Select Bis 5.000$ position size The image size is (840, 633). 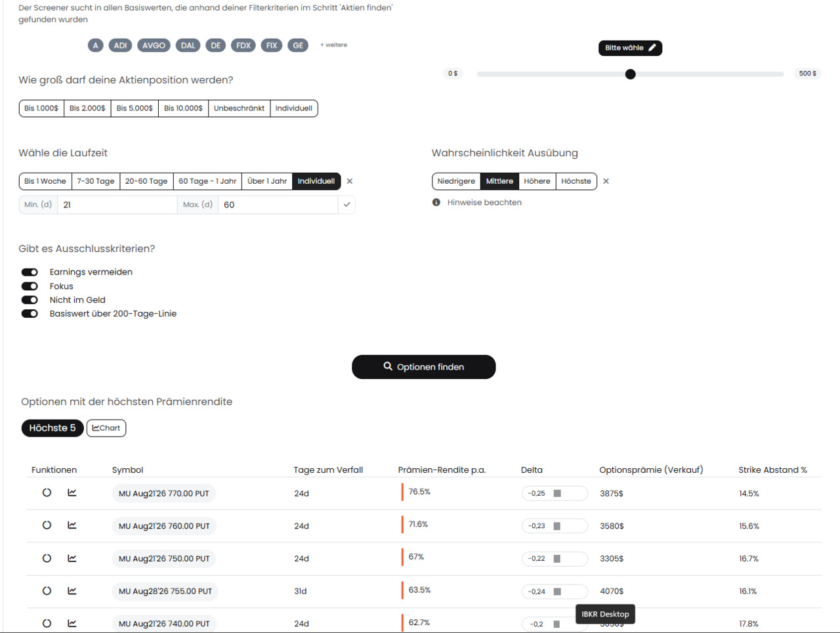tap(135, 108)
